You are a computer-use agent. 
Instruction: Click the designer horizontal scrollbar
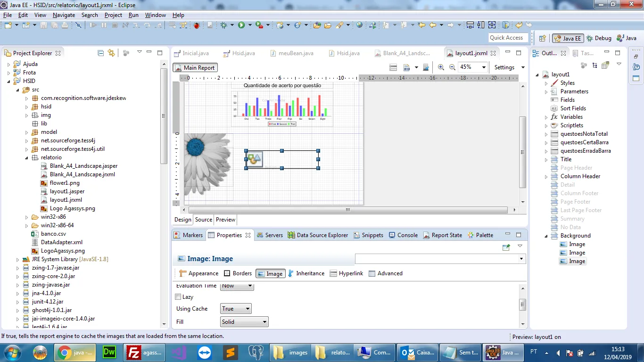click(x=348, y=210)
